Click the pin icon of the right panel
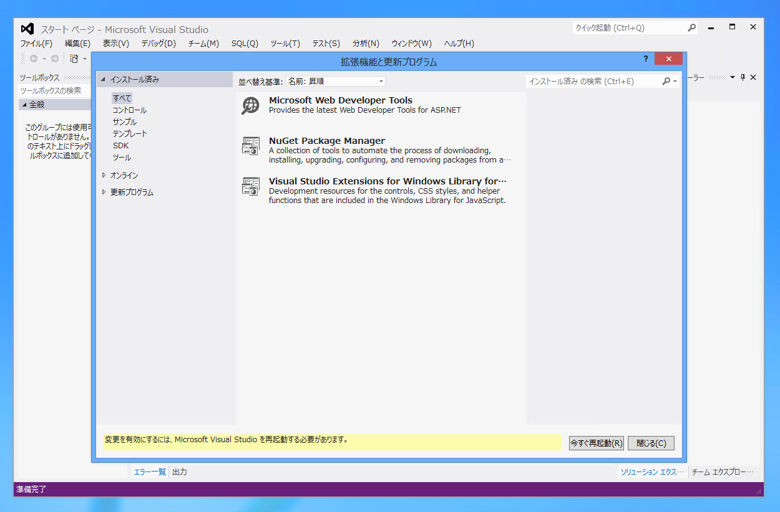This screenshot has width=780, height=512. [x=743, y=77]
